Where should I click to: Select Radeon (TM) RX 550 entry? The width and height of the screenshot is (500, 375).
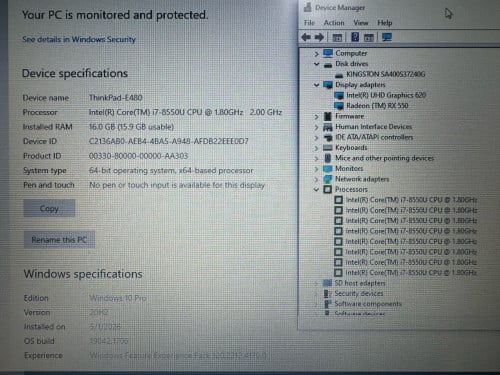377,106
